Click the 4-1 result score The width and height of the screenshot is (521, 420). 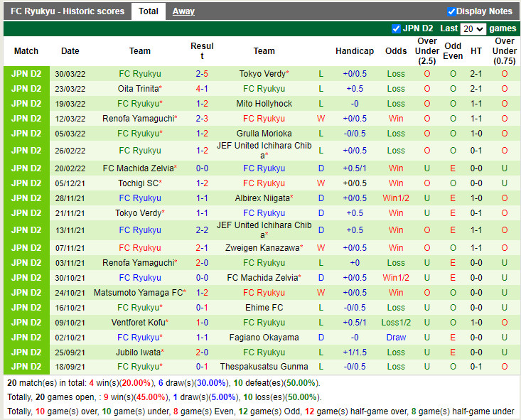[x=202, y=89]
